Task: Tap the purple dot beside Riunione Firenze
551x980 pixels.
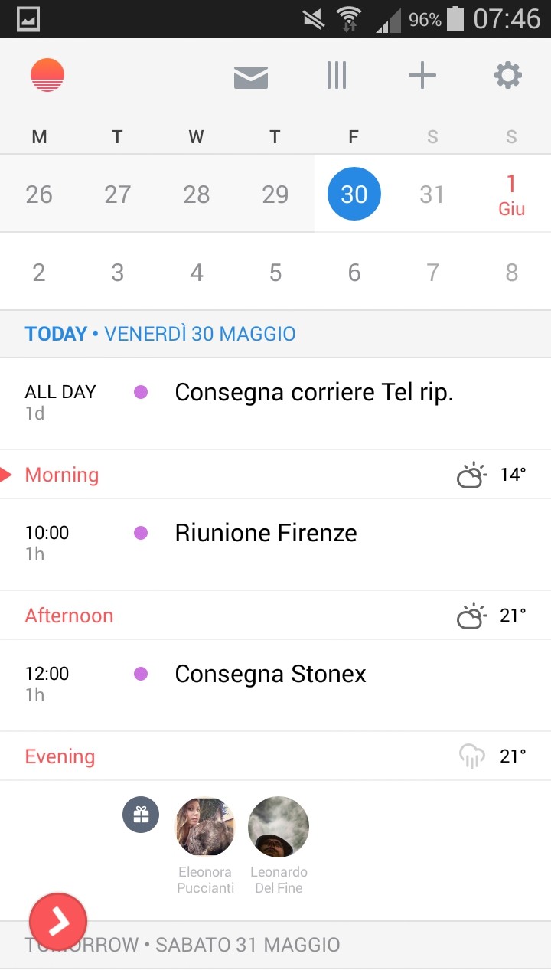Action: (x=141, y=533)
